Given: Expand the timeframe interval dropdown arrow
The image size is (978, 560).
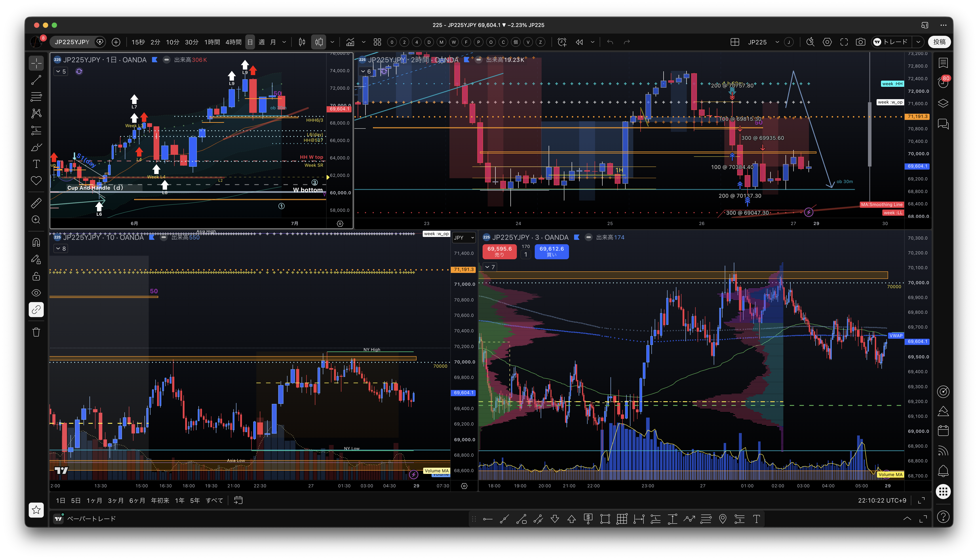Looking at the screenshot, I should tap(284, 42).
